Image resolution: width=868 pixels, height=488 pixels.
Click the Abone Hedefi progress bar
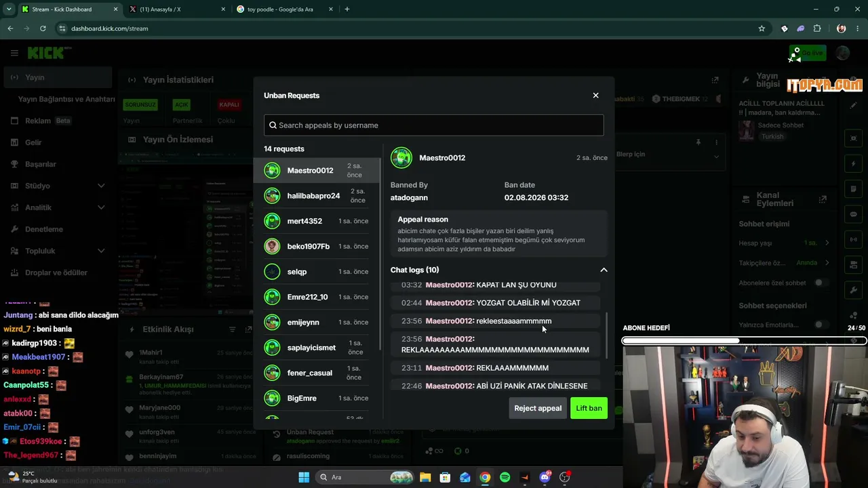pyautogui.click(x=745, y=340)
